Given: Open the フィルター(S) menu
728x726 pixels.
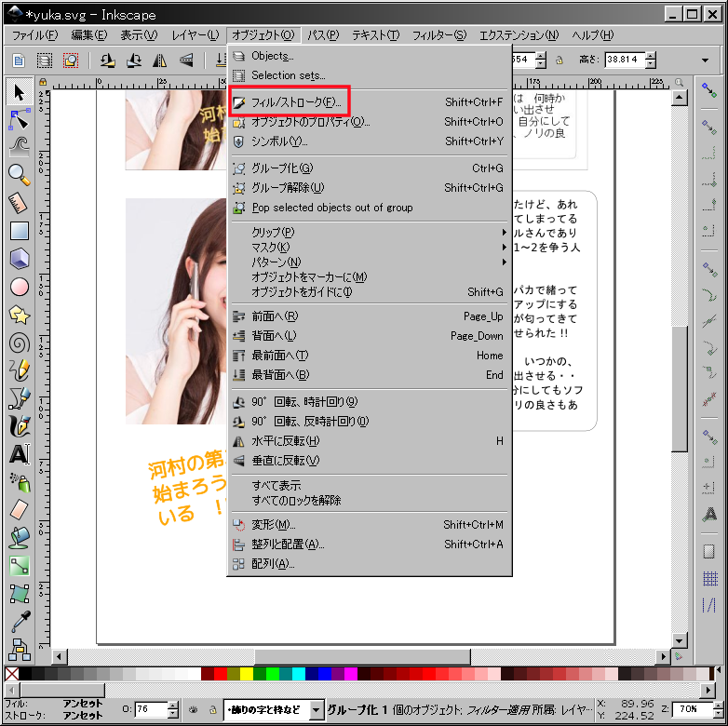Looking at the screenshot, I should pyautogui.click(x=439, y=35).
